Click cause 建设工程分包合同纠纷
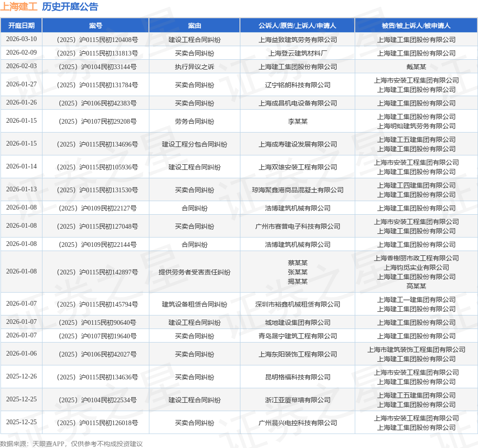The width and height of the screenshot is (478, 448). (x=195, y=144)
